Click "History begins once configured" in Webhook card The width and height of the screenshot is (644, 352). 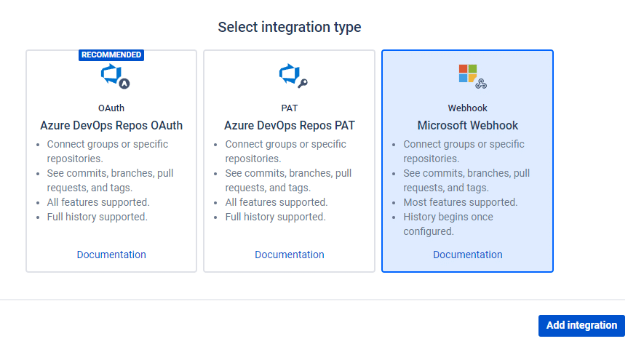pos(448,224)
